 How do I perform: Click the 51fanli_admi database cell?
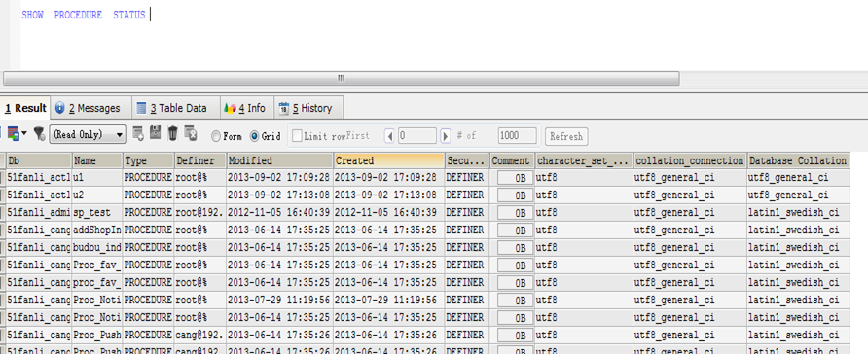click(x=39, y=212)
